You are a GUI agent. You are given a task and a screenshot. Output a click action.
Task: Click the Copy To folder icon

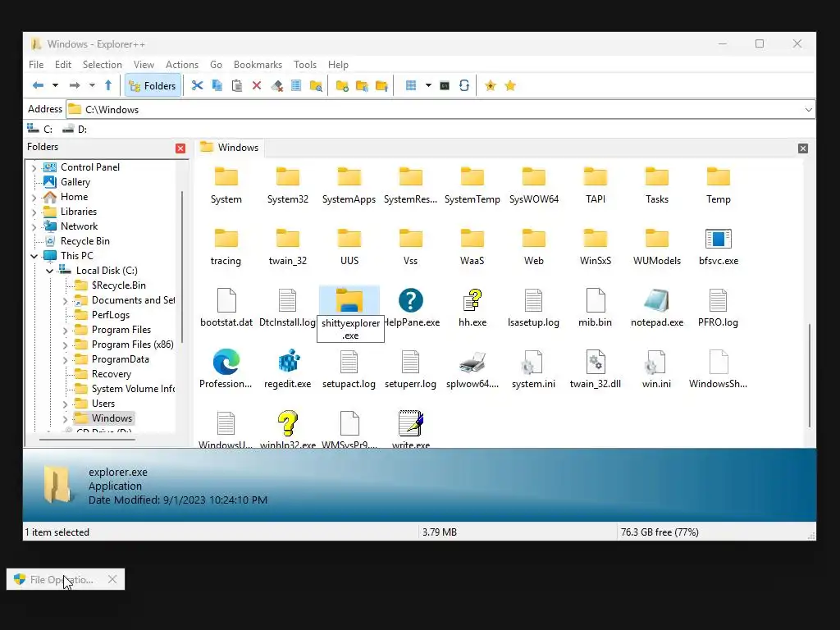click(x=362, y=85)
